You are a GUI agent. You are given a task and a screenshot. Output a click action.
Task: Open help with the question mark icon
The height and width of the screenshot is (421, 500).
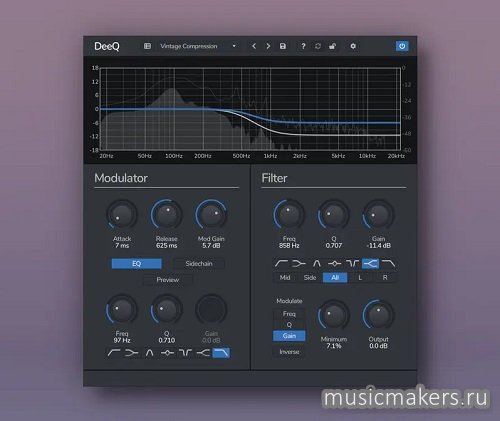pyautogui.click(x=303, y=46)
